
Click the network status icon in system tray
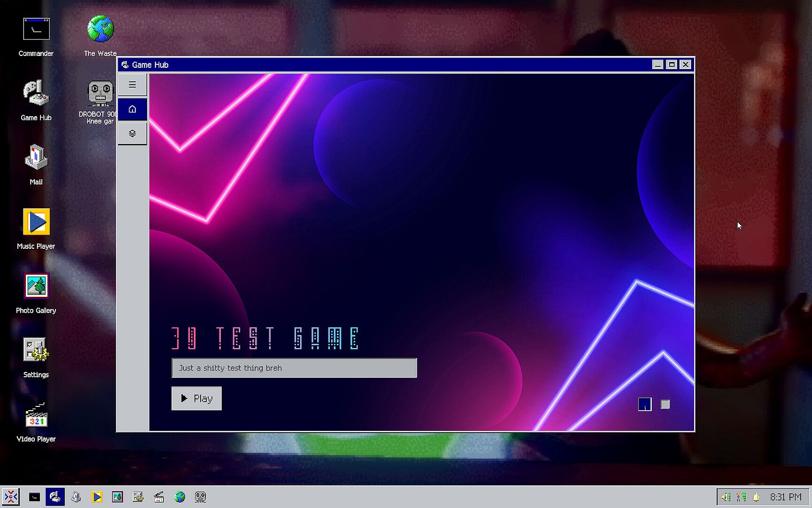tap(741, 497)
